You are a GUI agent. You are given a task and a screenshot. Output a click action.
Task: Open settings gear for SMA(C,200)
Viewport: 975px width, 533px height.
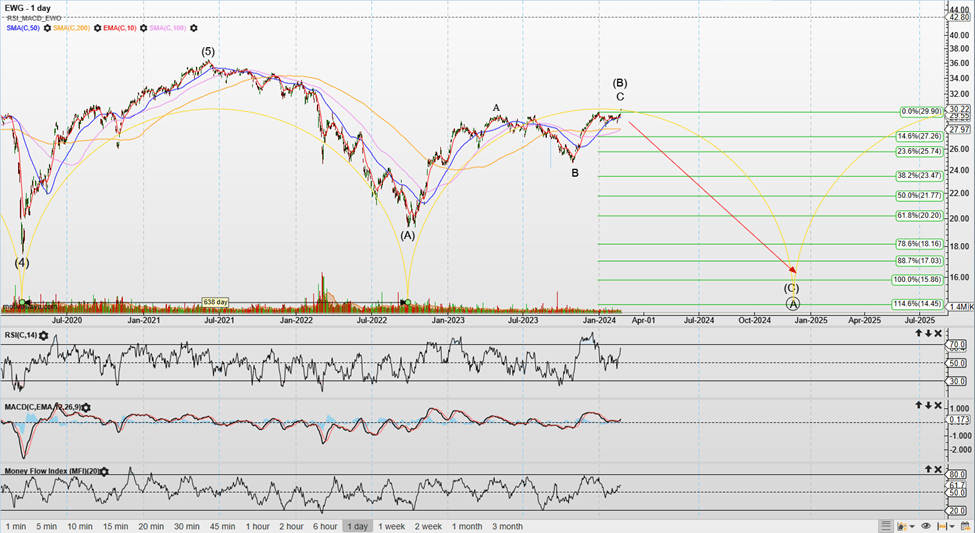coord(98,28)
